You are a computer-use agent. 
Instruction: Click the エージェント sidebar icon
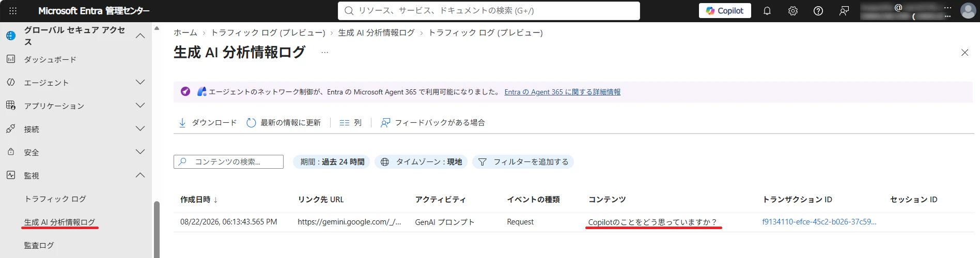11,82
